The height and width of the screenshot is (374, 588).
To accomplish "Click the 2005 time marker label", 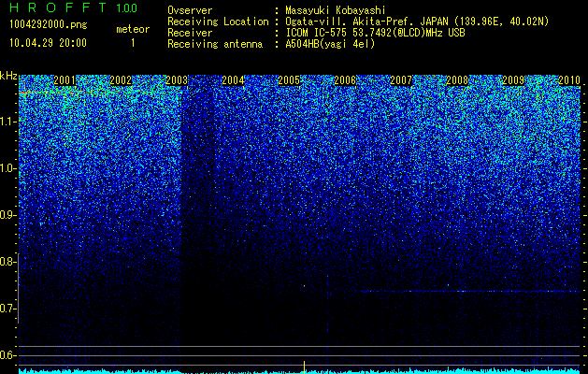I will click(x=289, y=80).
